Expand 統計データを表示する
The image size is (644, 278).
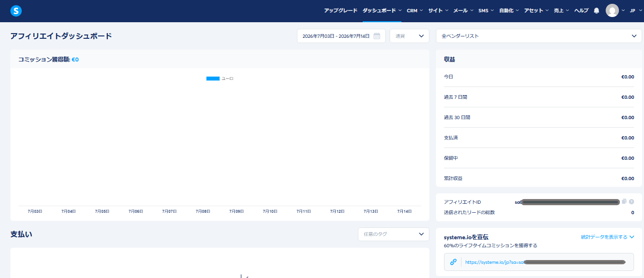coord(607,237)
